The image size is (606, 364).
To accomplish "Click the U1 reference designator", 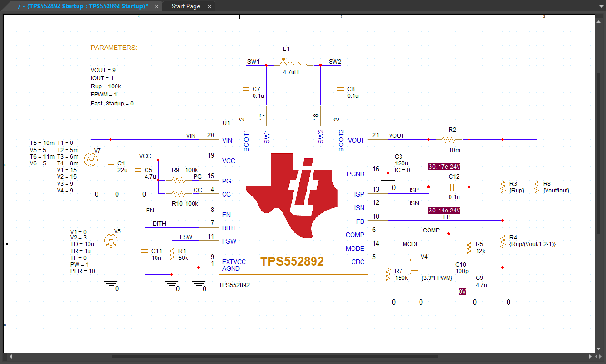I will click(226, 123).
